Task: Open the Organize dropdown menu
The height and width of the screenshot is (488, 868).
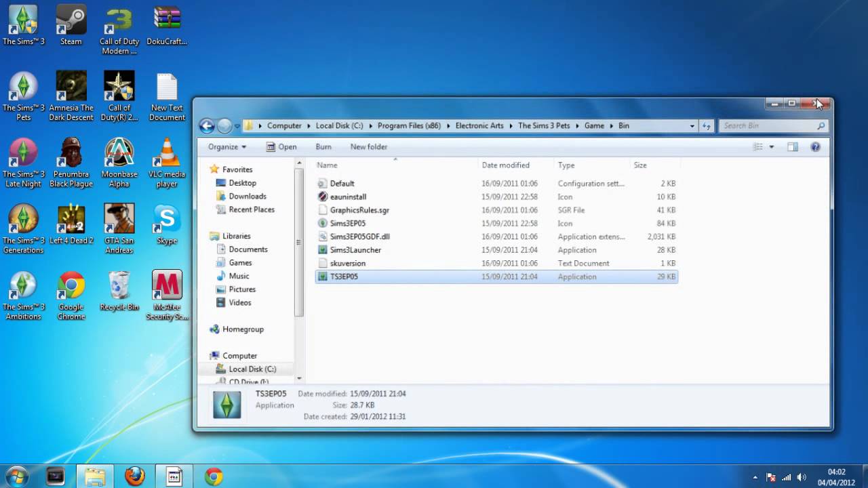Action: pyautogui.click(x=226, y=146)
